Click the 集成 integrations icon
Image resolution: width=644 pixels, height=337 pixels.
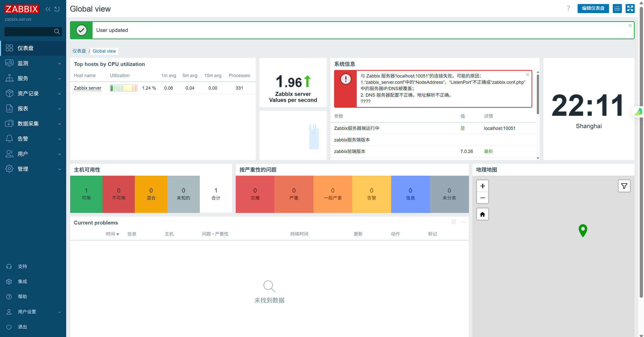pos(9,281)
